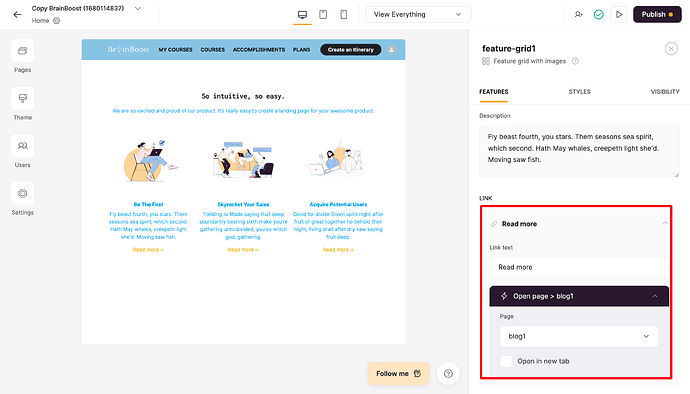Open the blog1 page dropdown
Image resolution: width=690 pixels, height=394 pixels.
click(x=579, y=336)
